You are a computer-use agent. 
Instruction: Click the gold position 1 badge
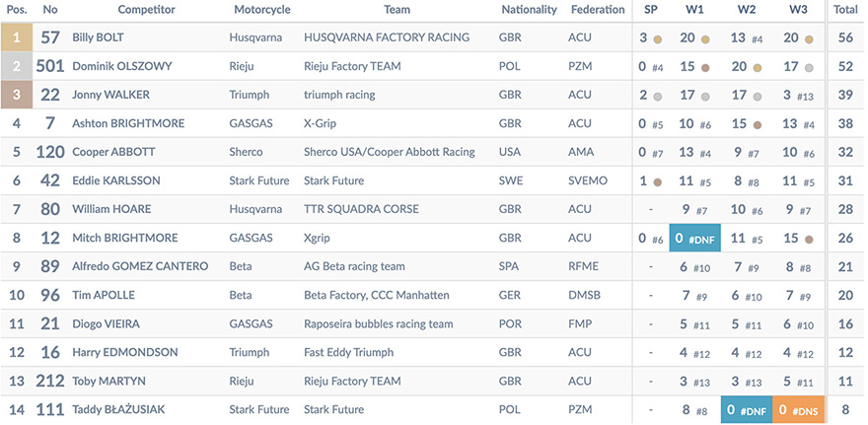17,37
